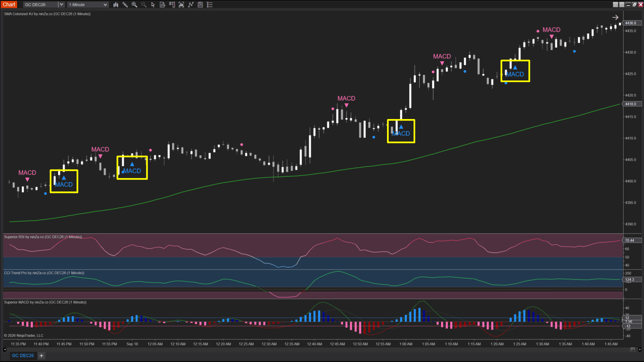Click the scroll-to-latest right arrow on chart

point(615,17)
